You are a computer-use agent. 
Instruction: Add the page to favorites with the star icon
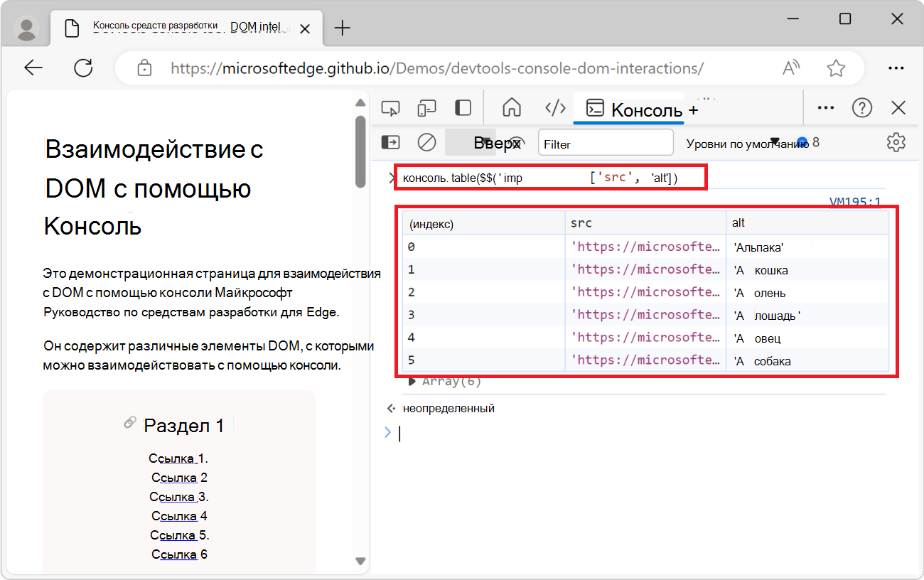(x=836, y=68)
